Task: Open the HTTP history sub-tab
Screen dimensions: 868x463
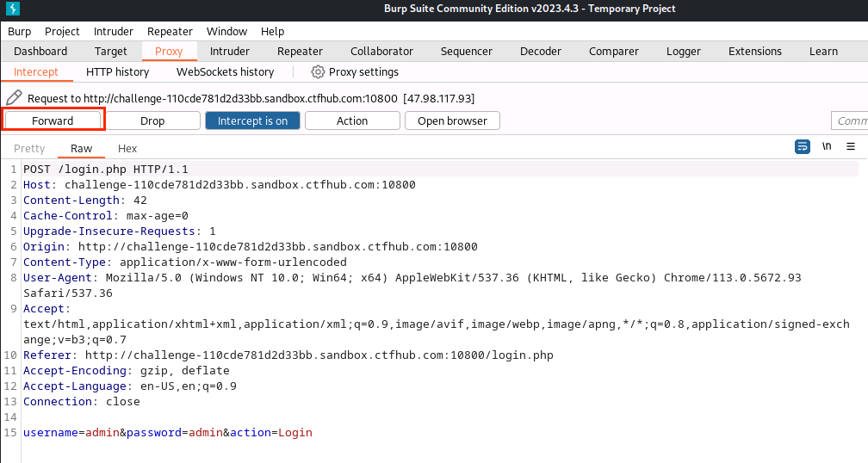Action: [117, 72]
